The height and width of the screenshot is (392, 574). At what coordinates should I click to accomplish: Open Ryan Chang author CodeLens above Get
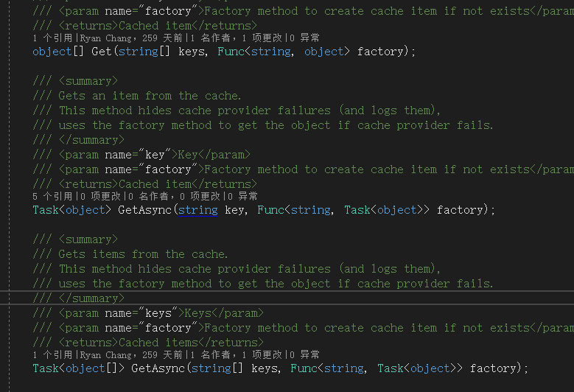[x=119, y=38]
